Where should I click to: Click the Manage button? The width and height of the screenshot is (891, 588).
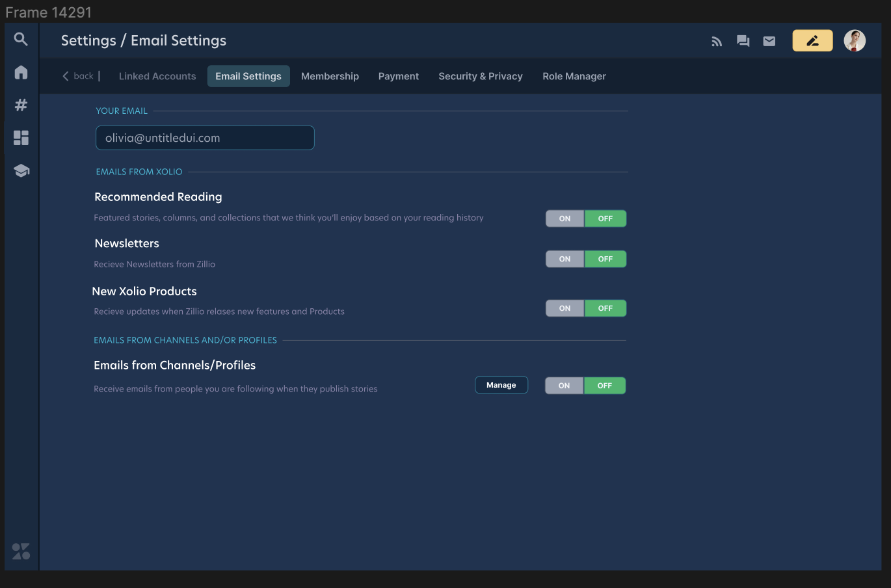coord(501,385)
